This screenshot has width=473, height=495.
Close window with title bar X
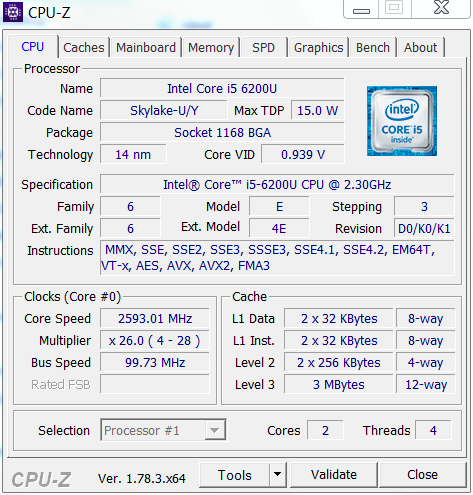[441, 9]
